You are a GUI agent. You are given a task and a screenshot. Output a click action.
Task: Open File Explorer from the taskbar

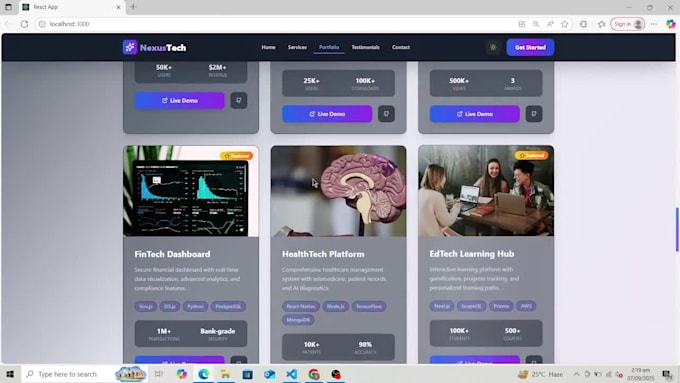[226, 374]
